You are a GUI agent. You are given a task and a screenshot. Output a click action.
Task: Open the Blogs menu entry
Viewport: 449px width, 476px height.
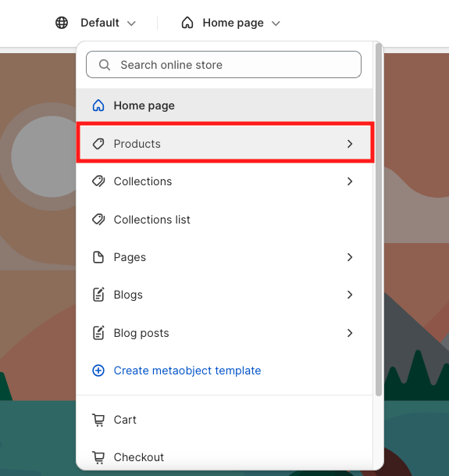coord(225,295)
